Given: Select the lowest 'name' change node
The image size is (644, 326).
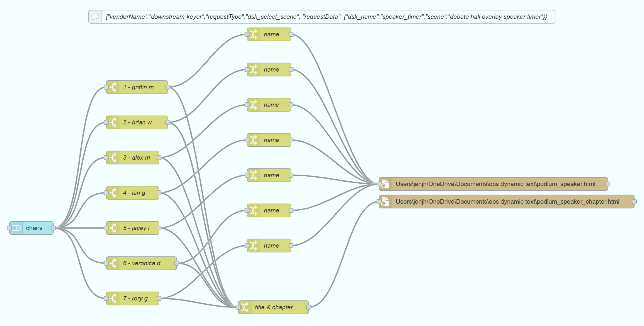Looking at the screenshot, I should point(269,246).
